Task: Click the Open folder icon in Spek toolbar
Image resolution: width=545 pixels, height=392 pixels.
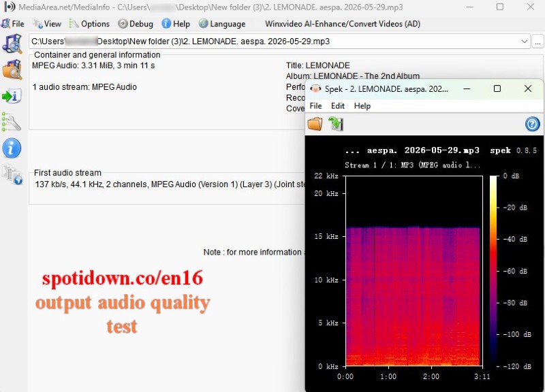Action: click(315, 124)
